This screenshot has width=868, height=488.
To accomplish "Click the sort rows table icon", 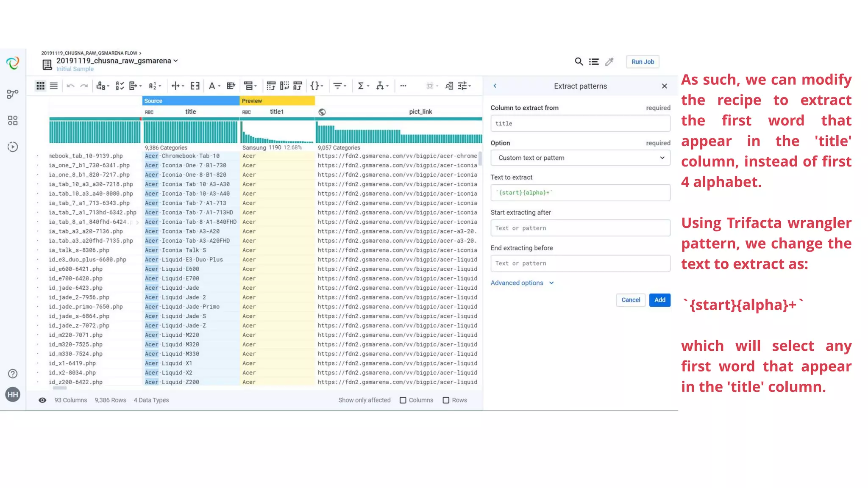I will [298, 86].
